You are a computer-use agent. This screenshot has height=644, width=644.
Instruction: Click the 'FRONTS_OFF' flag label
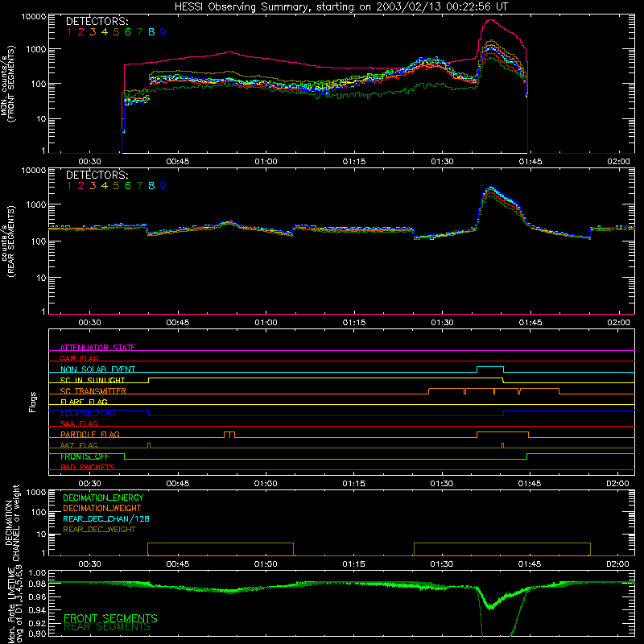[x=85, y=456]
